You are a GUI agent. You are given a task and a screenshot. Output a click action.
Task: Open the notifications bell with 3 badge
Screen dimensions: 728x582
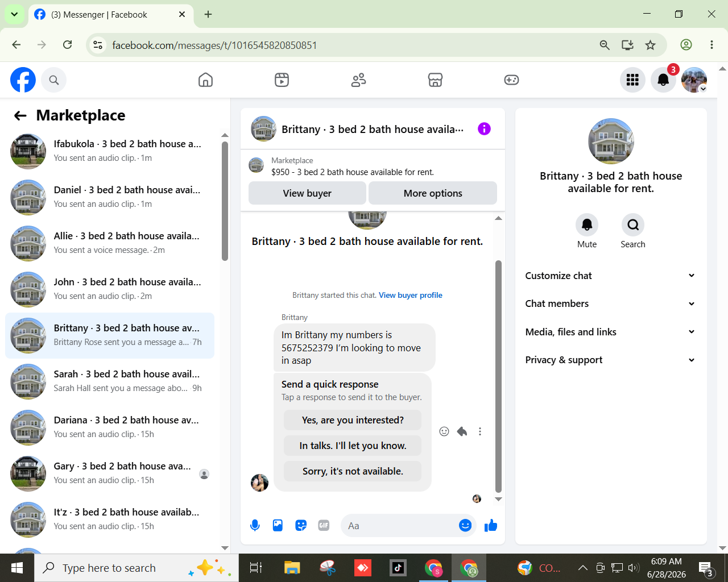663,80
